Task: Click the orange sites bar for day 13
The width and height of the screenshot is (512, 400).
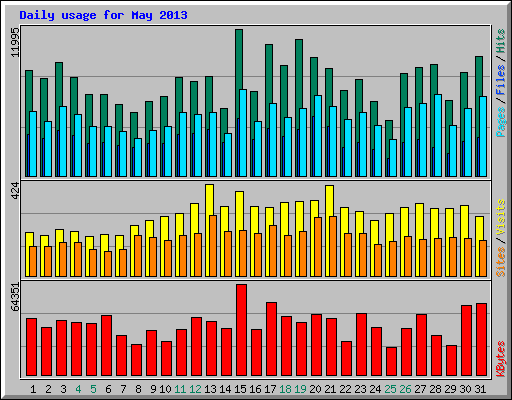Action: [x=213, y=246]
